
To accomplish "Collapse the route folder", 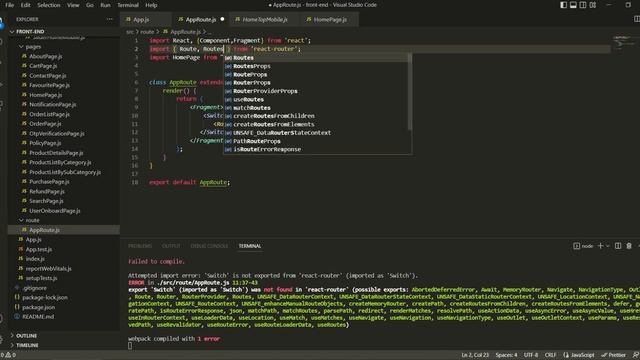I will pos(32,220).
